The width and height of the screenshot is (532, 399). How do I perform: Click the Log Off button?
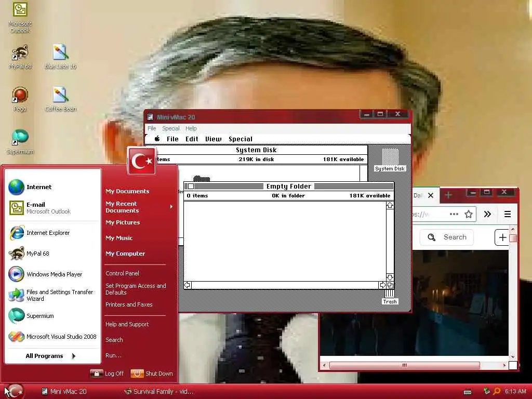pos(107,374)
